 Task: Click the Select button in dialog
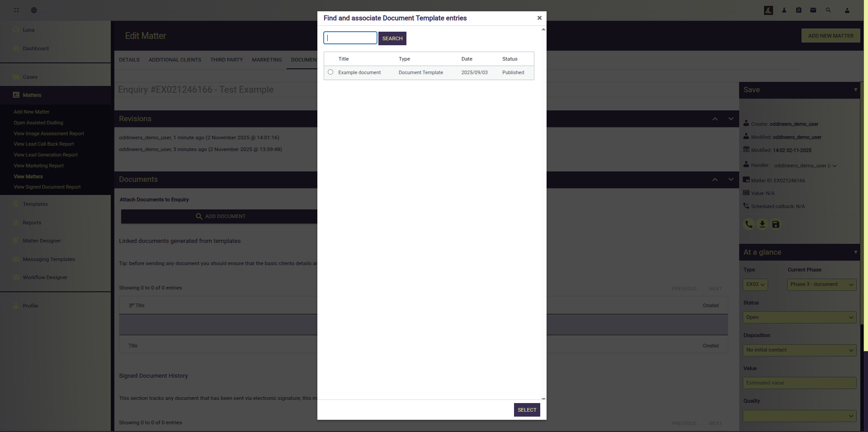click(527, 410)
